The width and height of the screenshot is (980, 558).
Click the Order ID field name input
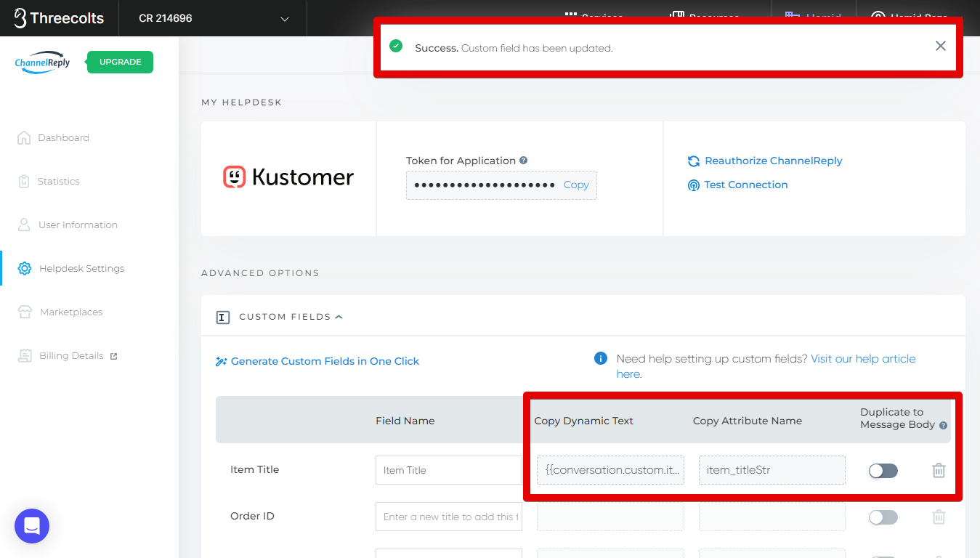(449, 517)
